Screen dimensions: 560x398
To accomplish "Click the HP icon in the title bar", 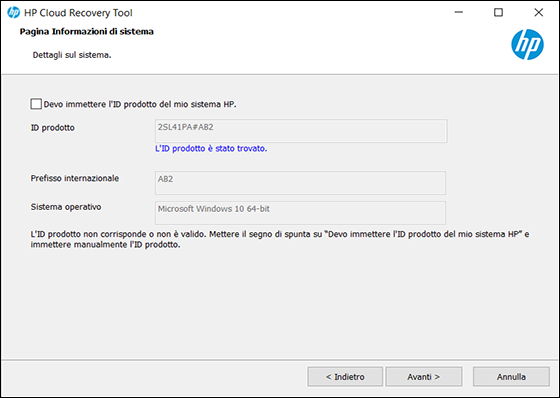I will pos(13,13).
